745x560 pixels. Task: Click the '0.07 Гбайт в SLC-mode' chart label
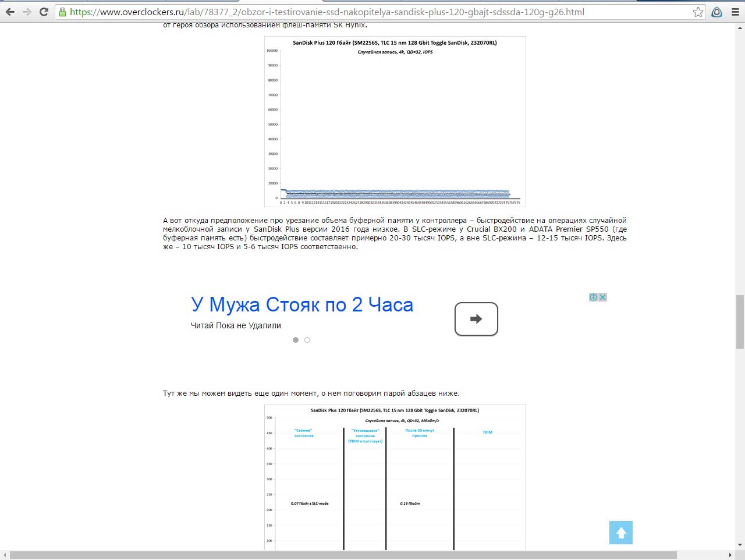pyautogui.click(x=310, y=504)
